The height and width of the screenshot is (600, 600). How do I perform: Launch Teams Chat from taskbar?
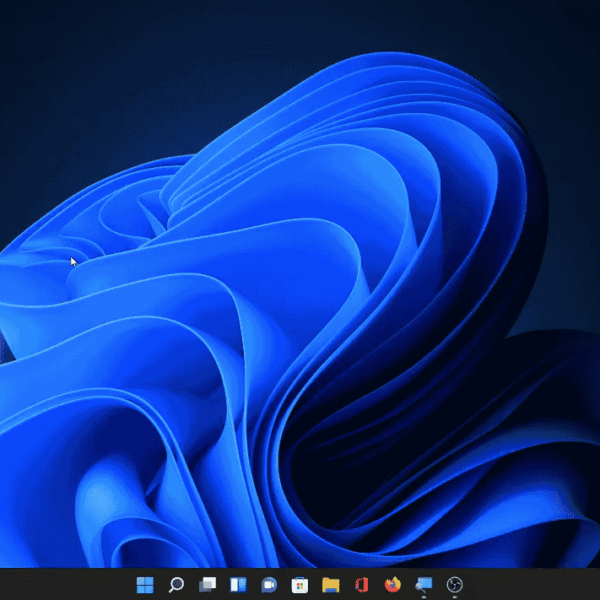click(269, 585)
